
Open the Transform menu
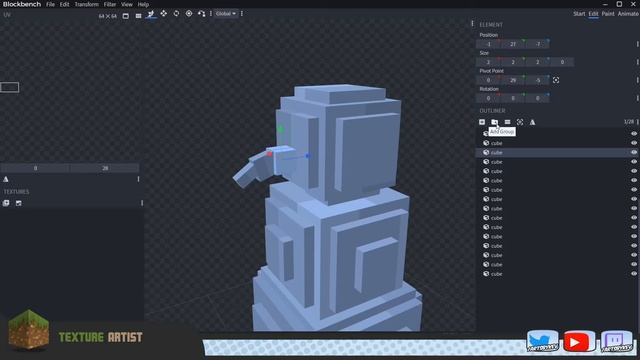tap(87, 4)
